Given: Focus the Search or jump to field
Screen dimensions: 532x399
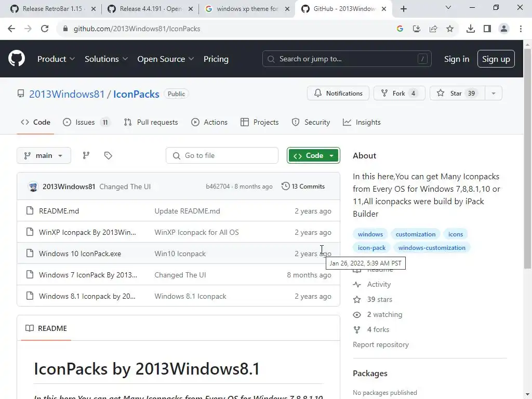Looking at the screenshot, I should pos(347,59).
